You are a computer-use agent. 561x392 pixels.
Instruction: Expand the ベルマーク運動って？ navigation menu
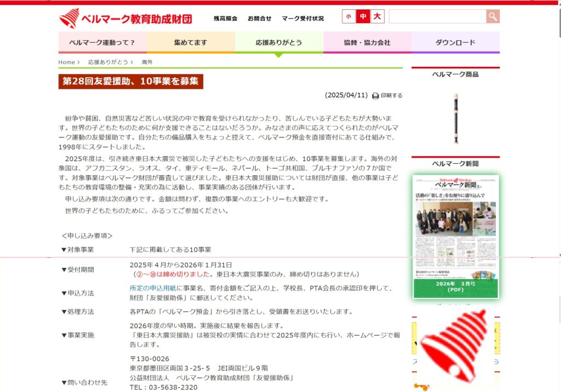click(102, 42)
